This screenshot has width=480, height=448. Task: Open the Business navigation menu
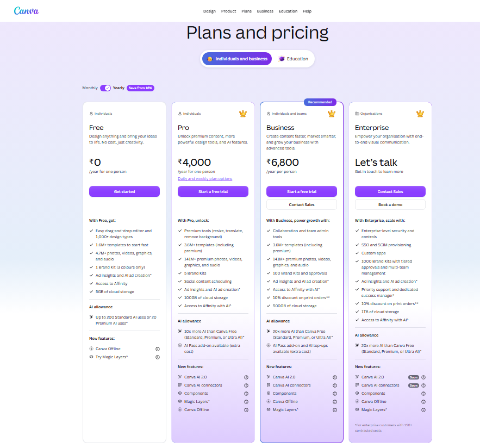(x=265, y=11)
